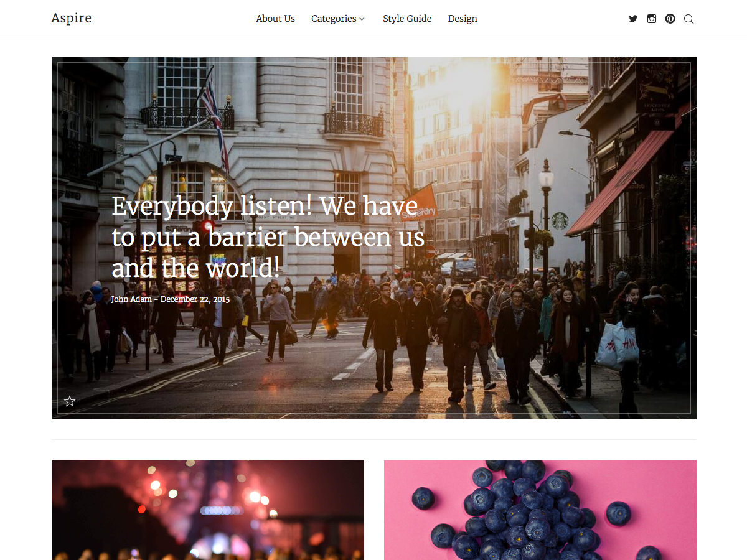Expand the Categories chevron arrow
747x560 pixels.
362,19
